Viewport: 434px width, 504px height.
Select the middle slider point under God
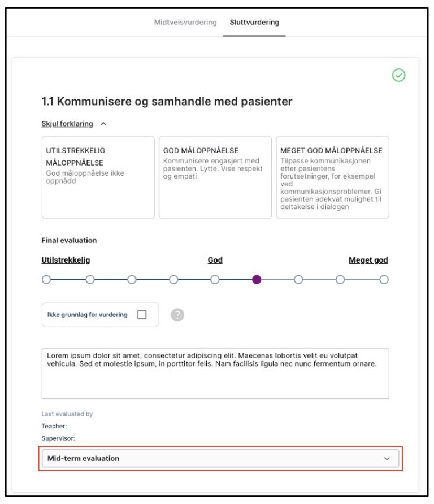[x=215, y=279]
